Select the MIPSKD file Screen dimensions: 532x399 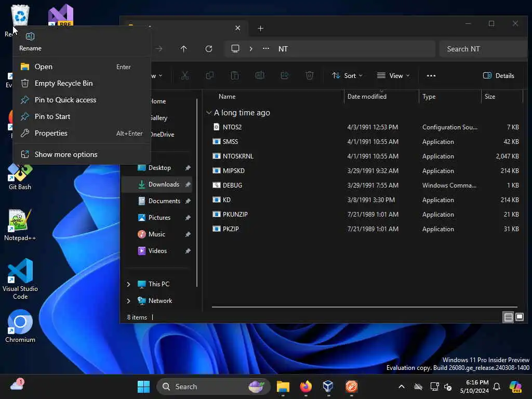tap(366, 171)
